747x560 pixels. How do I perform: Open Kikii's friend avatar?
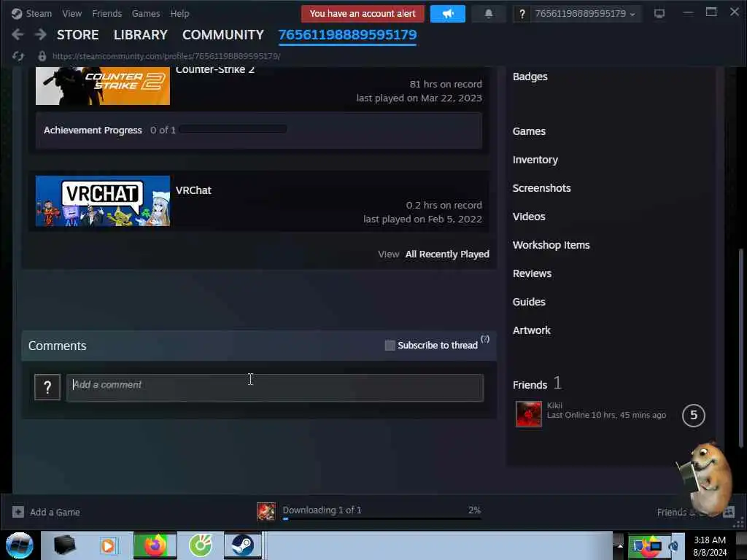coord(529,414)
